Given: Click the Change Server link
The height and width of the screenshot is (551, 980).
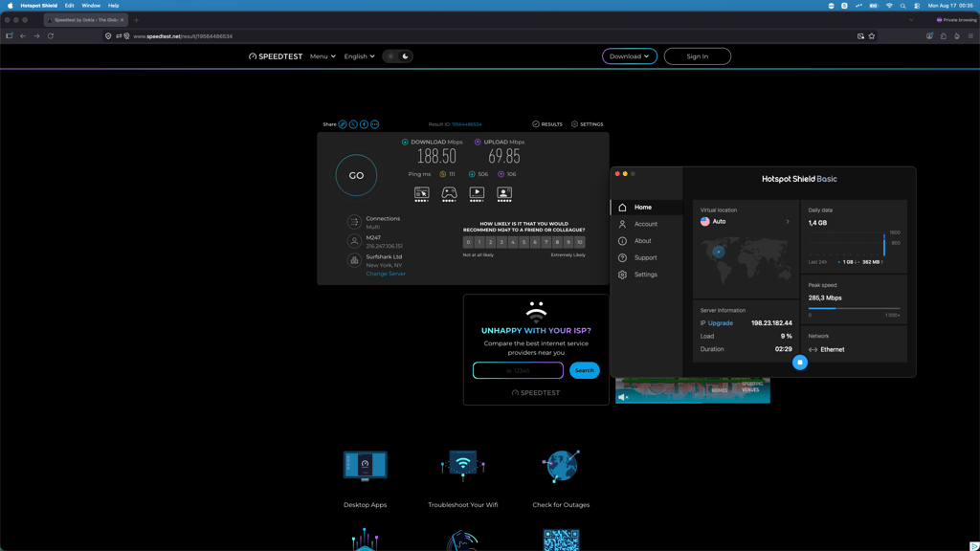Looking at the screenshot, I should tap(386, 274).
